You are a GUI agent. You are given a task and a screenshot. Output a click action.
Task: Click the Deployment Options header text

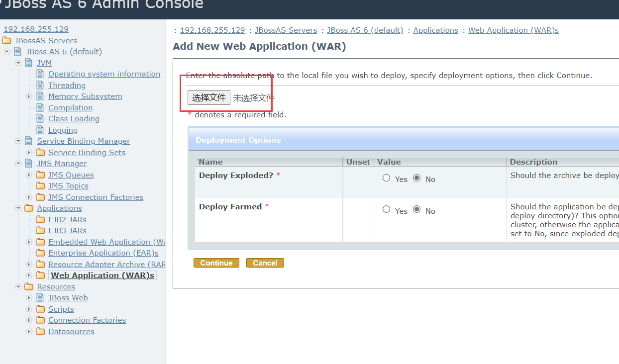(x=238, y=140)
